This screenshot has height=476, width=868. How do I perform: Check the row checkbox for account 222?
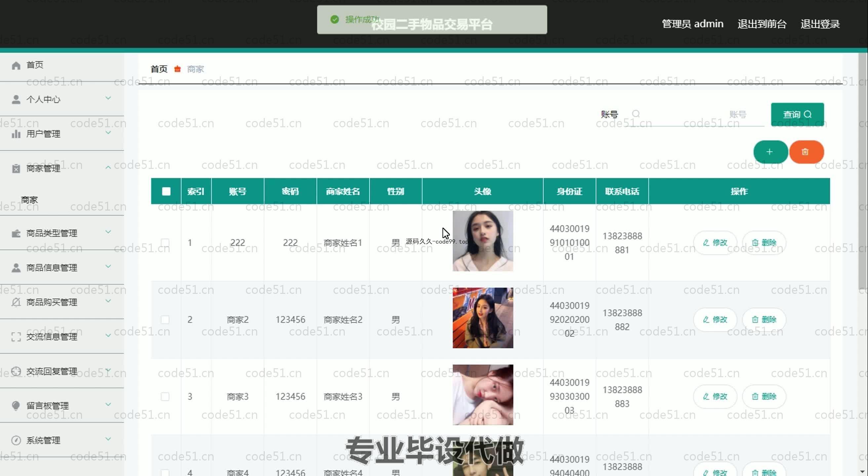tap(165, 243)
